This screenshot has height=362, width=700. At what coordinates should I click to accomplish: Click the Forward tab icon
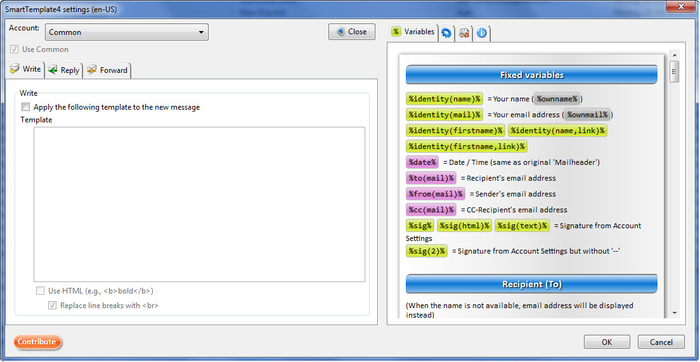coord(92,70)
